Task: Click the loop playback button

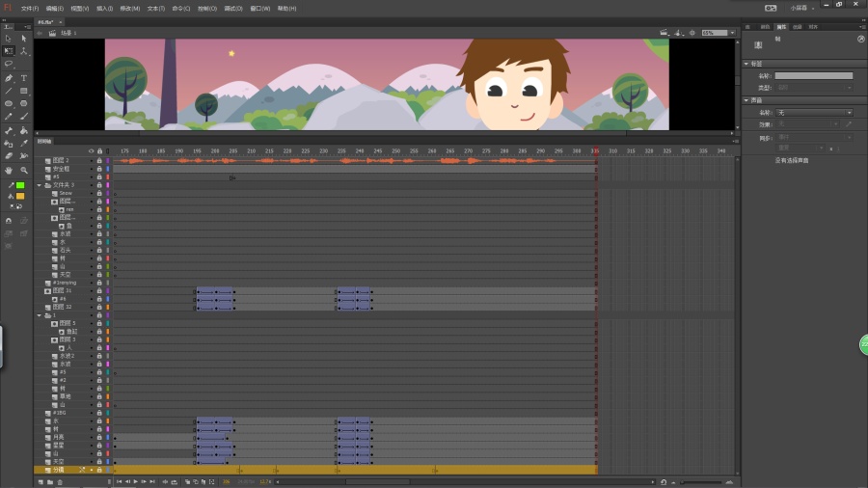Action: tap(174, 482)
